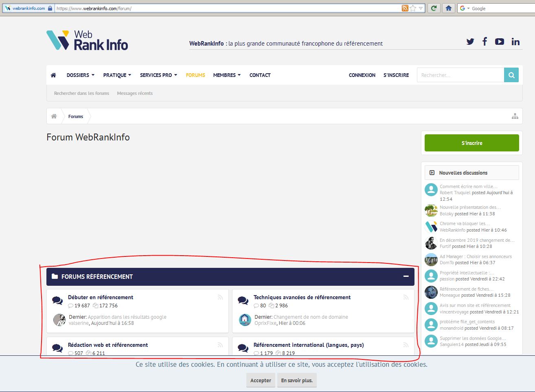Open the sitemap tree icon in breadcrumb
This screenshot has width=535, height=392.
pos(515,116)
